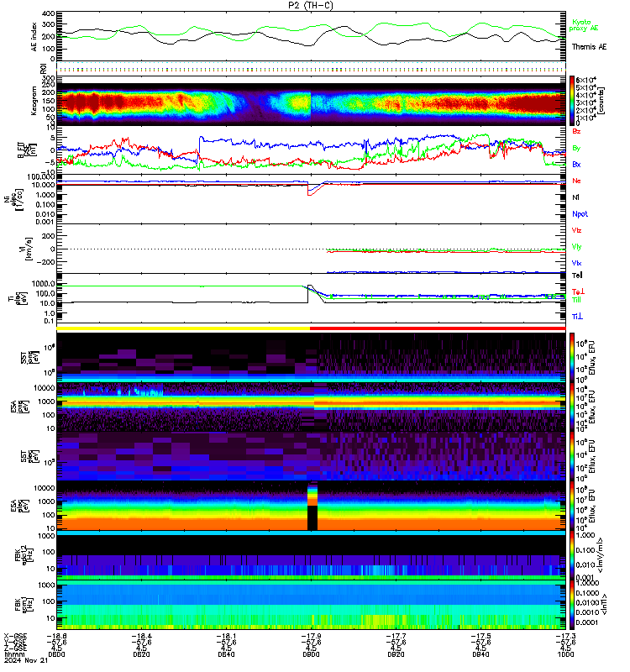Click the dotted ROI strip below the AE panel
Screen dimensions: 630x672
pos(311,68)
